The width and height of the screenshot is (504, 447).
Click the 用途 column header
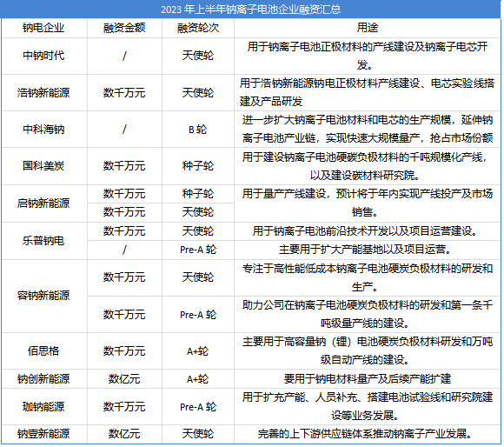(x=368, y=28)
